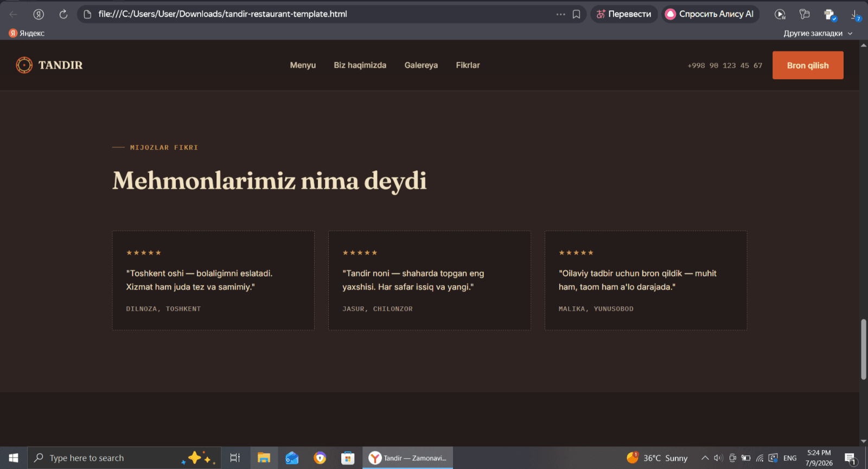Open the notification center icon
868x469 pixels.
[x=851, y=459]
